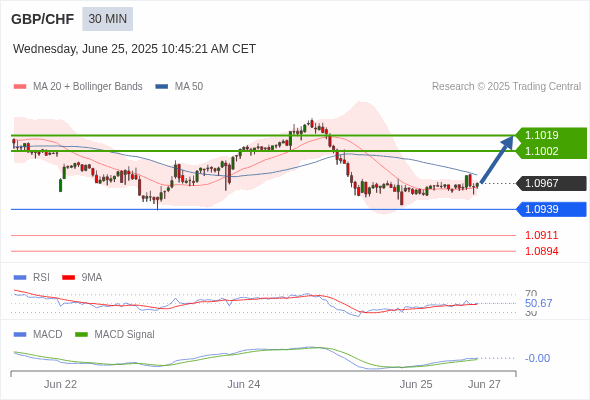
Task: Click the blue MACD legend swatch
Action: click(x=20, y=335)
